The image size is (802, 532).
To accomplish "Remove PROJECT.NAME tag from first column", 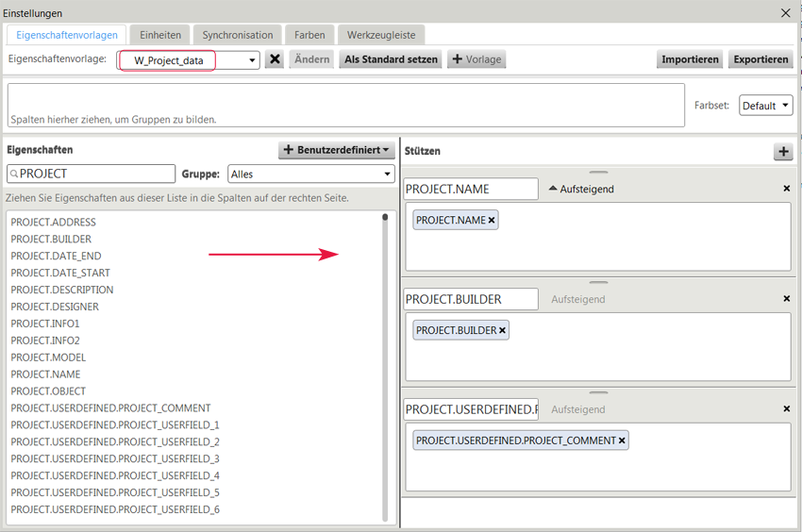I will click(492, 221).
